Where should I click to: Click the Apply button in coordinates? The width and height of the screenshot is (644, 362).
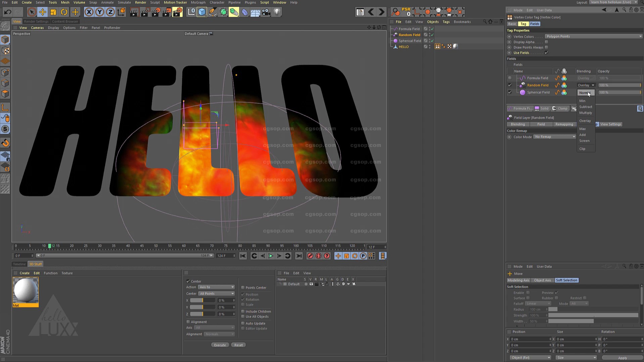pyautogui.click(x=622, y=358)
